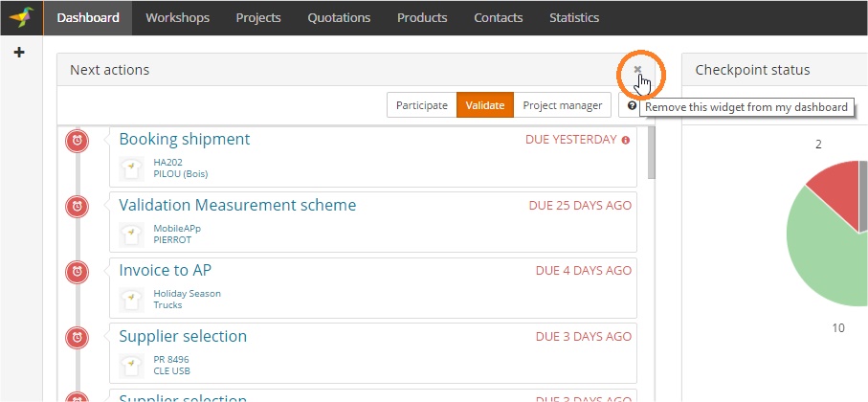The image size is (868, 402).
Task: Open the Supplier selection action for PR 8496
Action: (183, 336)
